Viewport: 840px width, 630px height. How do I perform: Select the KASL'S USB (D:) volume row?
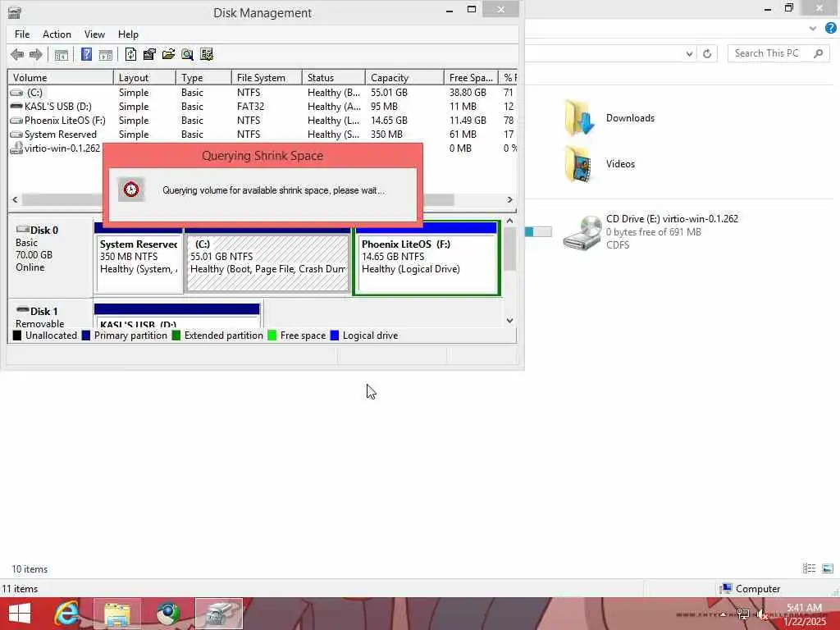(262, 107)
